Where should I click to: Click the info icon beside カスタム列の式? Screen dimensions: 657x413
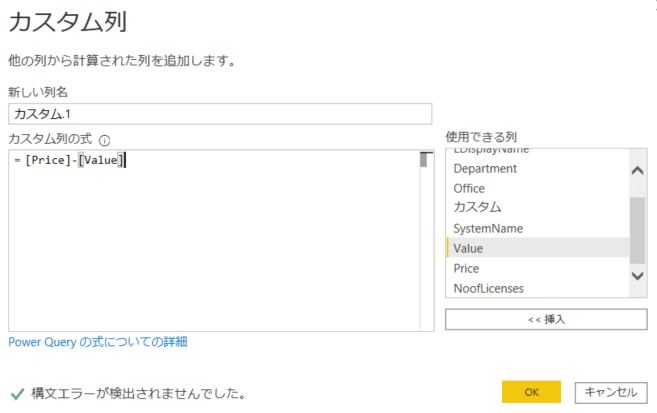tap(104, 140)
